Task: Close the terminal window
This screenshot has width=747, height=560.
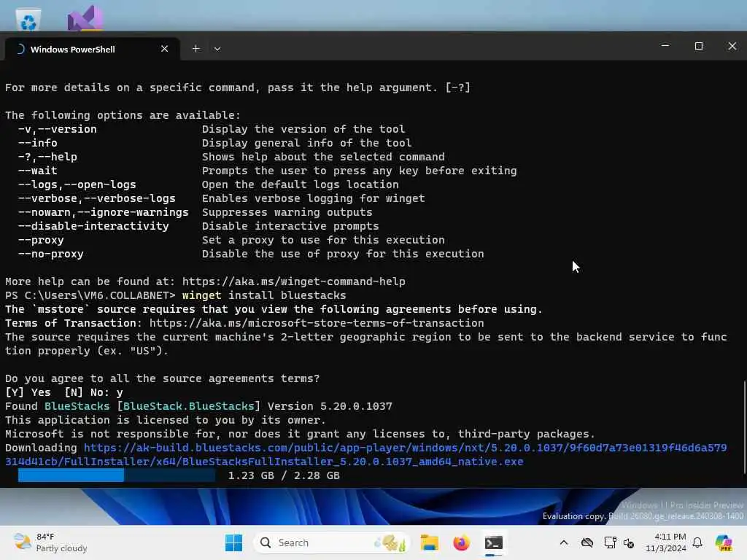Action: tap(732, 46)
